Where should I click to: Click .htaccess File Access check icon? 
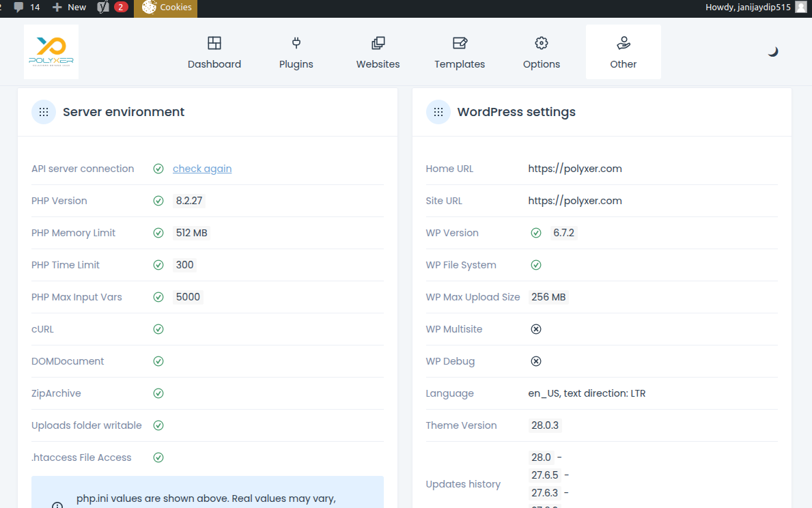(x=158, y=457)
